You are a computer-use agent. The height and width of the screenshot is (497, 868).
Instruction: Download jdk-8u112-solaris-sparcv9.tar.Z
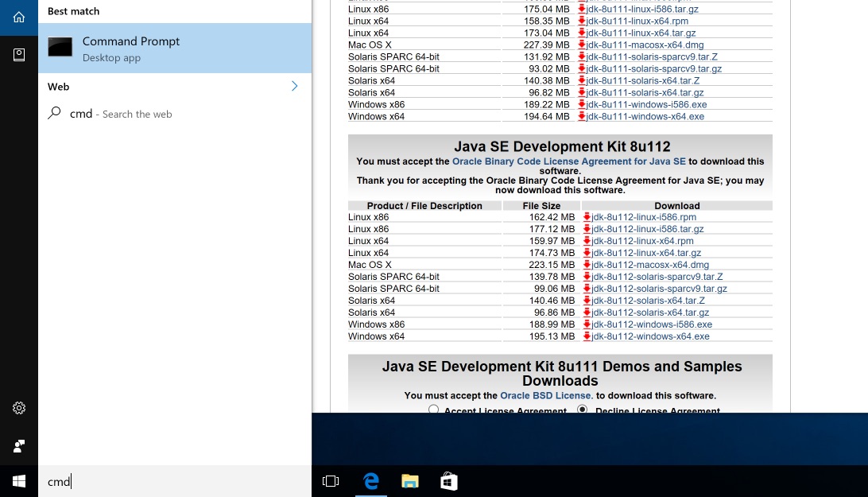point(657,277)
